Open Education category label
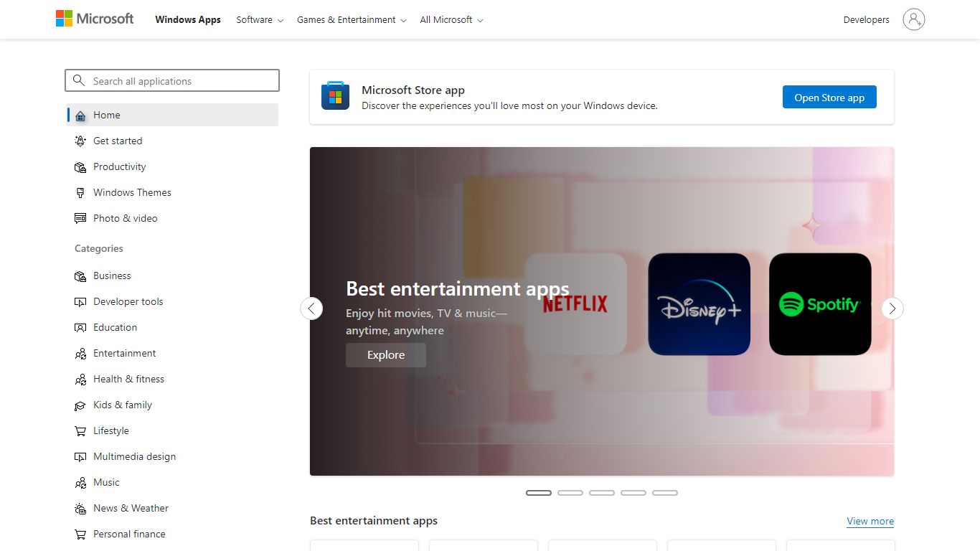Screen dimensions: 980x551 pyautogui.click(x=115, y=327)
